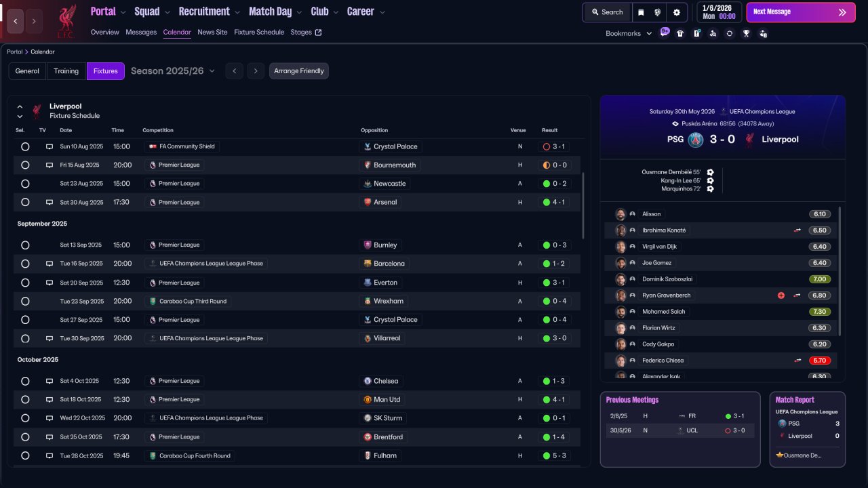
Task: Click the Arsenal badge in opposition column
Action: point(368,202)
